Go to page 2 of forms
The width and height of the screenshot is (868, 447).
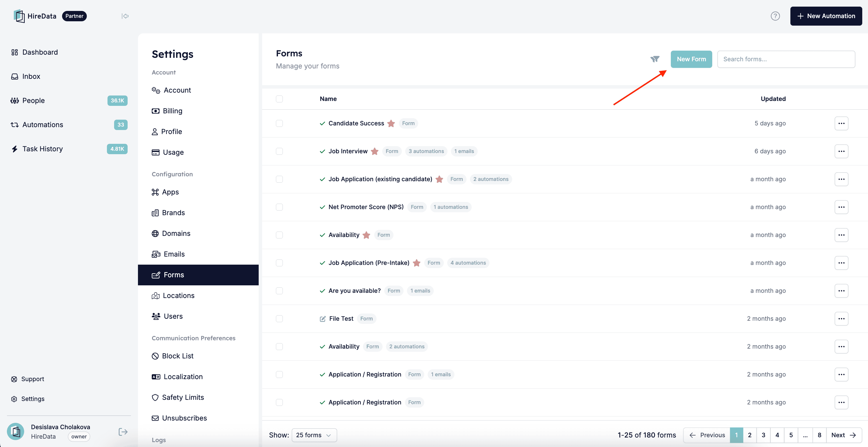pyautogui.click(x=749, y=435)
